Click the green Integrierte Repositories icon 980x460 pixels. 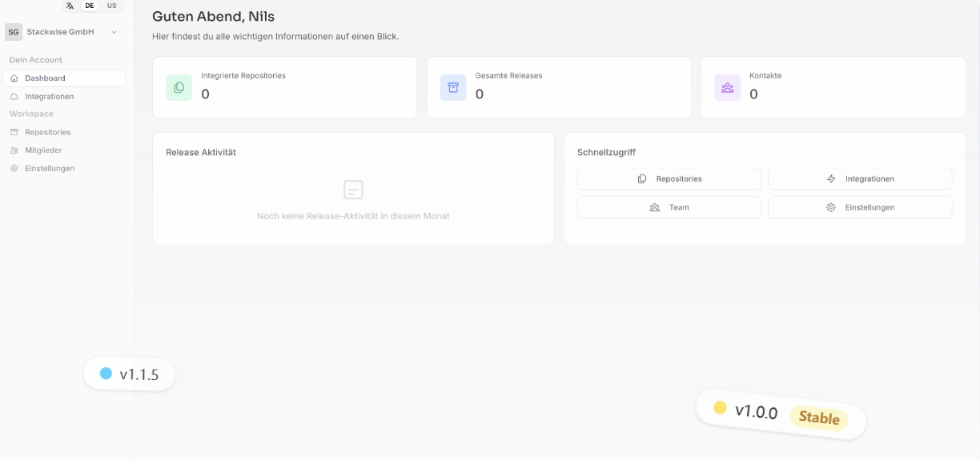pyautogui.click(x=179, y=87)
